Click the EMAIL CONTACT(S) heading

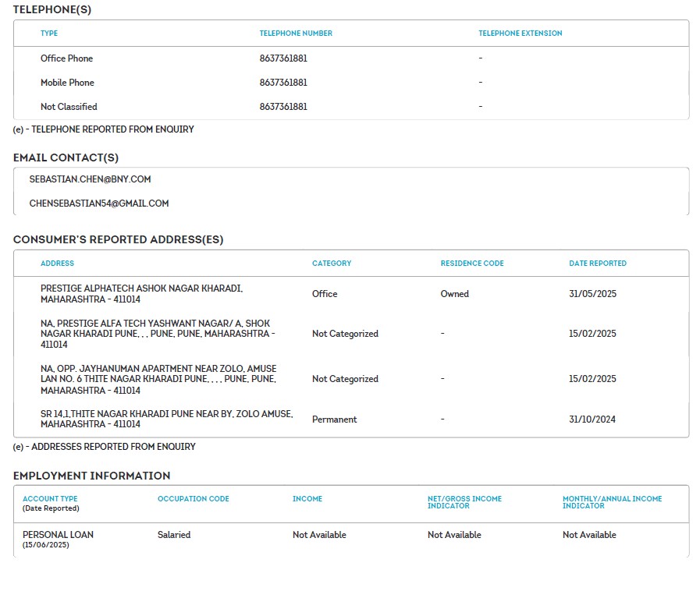point(66,158)
